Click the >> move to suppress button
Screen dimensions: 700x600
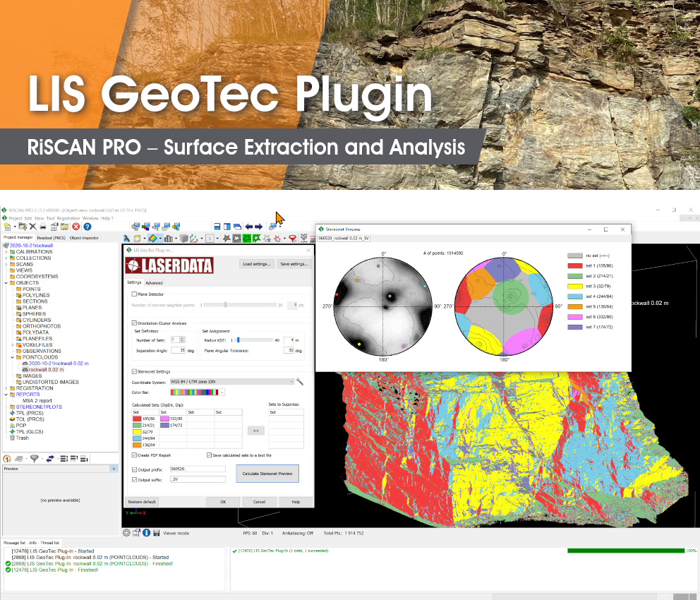[256, 431]
